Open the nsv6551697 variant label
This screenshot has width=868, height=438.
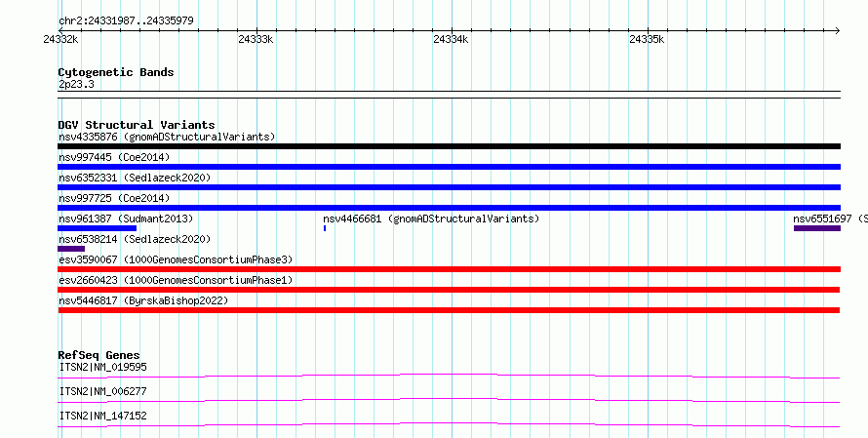[830, 219]
